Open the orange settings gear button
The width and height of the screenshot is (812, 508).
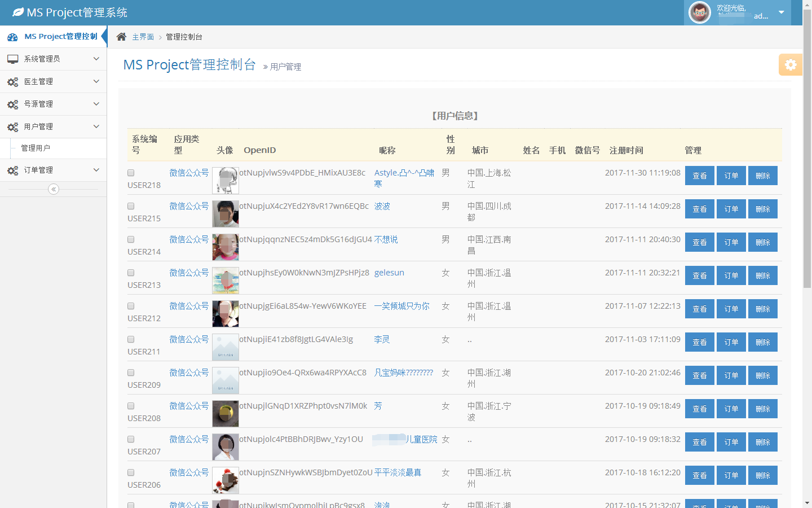click(x=790, y=65)
